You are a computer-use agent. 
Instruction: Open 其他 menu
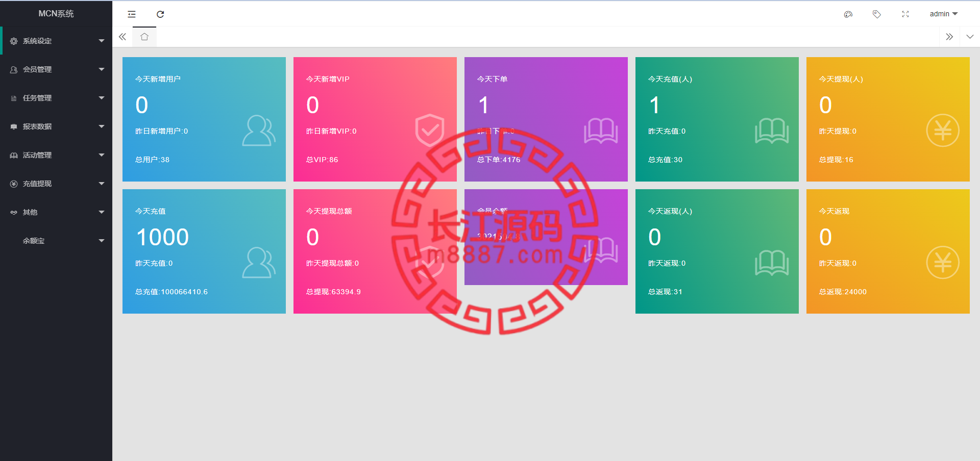pos(56,212)
